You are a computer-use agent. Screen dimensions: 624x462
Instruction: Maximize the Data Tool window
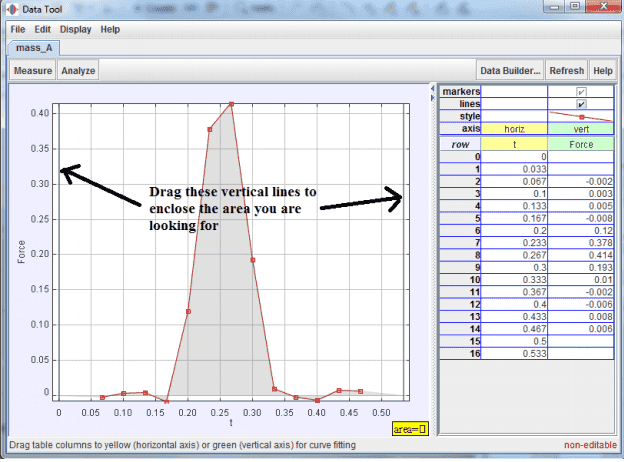(x=575, y=7)
